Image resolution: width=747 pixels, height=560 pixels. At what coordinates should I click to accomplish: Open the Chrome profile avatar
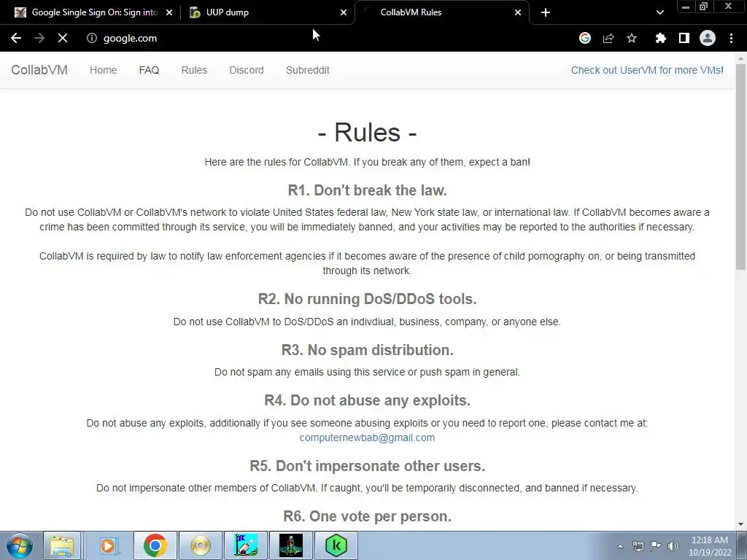tap(708, 38)
